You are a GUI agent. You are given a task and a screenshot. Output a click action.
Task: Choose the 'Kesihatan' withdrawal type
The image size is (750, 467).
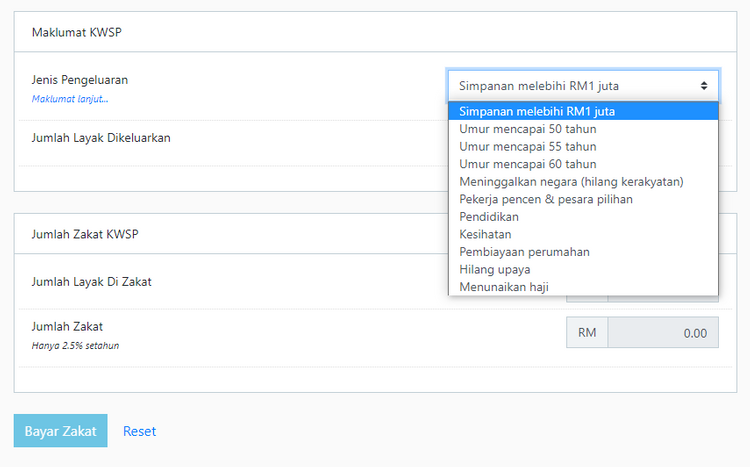tap(583, 234)
